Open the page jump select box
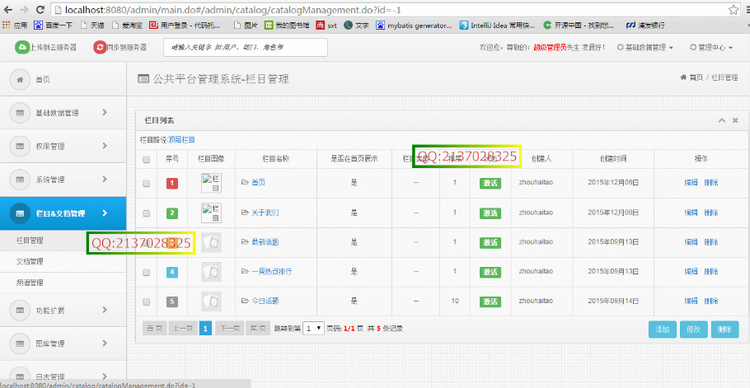 tap(314, 328)
